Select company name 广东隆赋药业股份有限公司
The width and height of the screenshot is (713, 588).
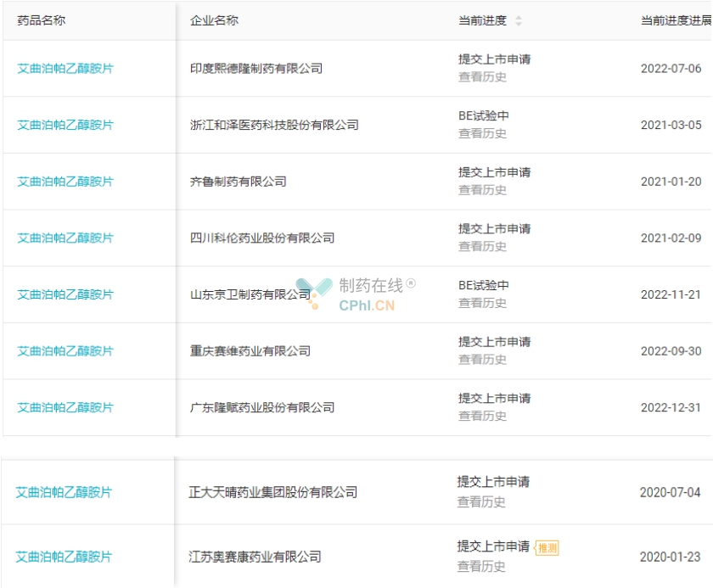[x=262, y=407]
